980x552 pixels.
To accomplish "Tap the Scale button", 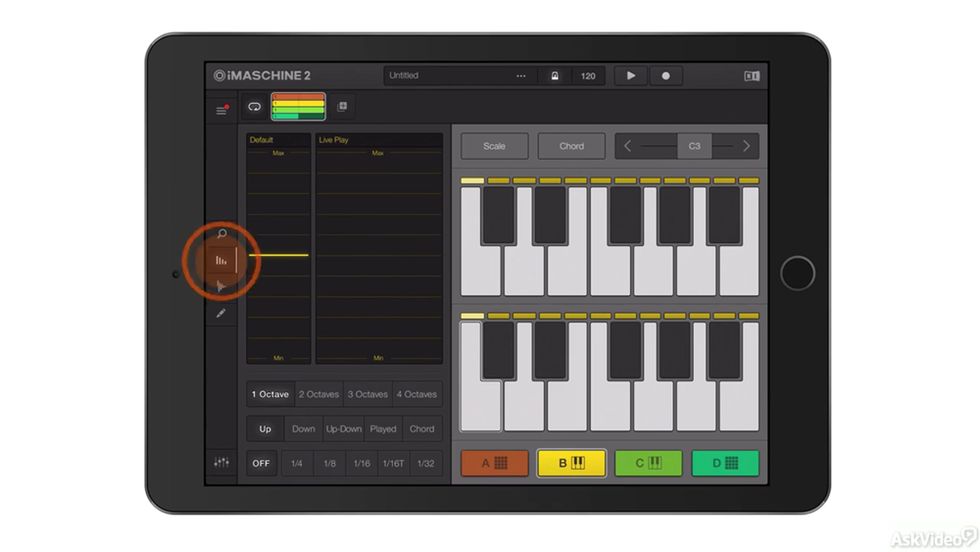I will click(494, 146).
